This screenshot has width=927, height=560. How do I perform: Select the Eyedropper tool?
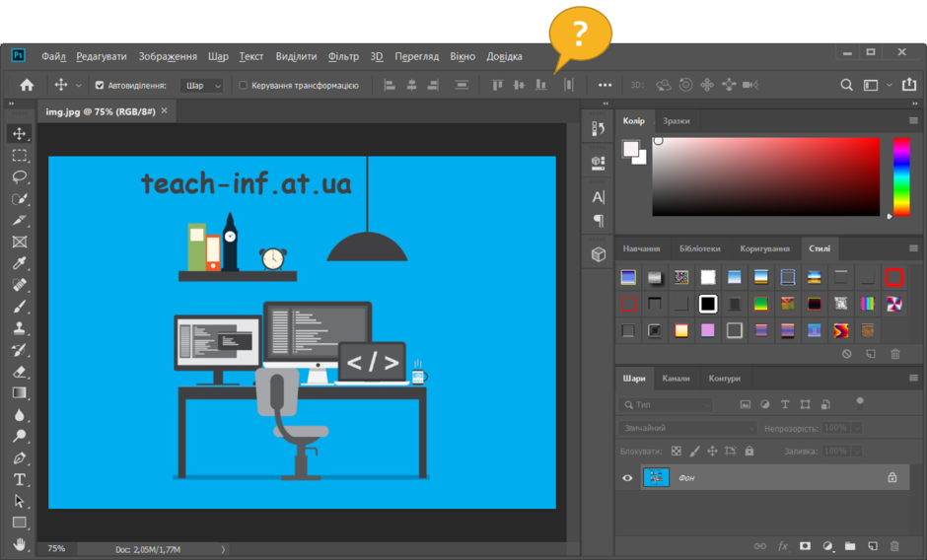[x=19, y=263]
